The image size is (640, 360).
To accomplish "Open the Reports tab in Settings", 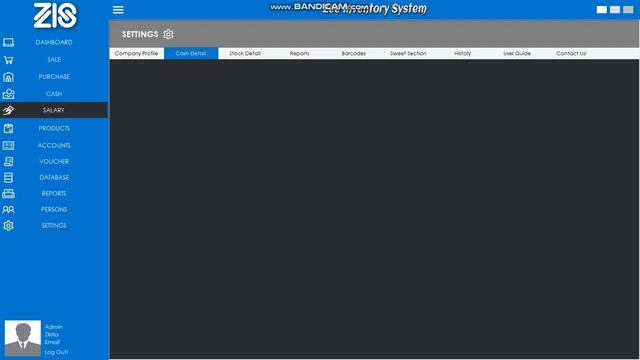I will (299, 53).
